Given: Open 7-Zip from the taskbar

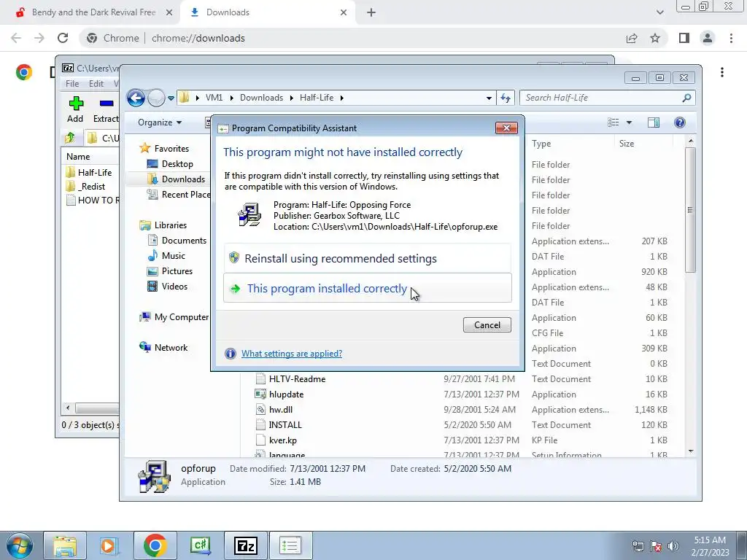Looking at the screenshot, I should 245,545.
